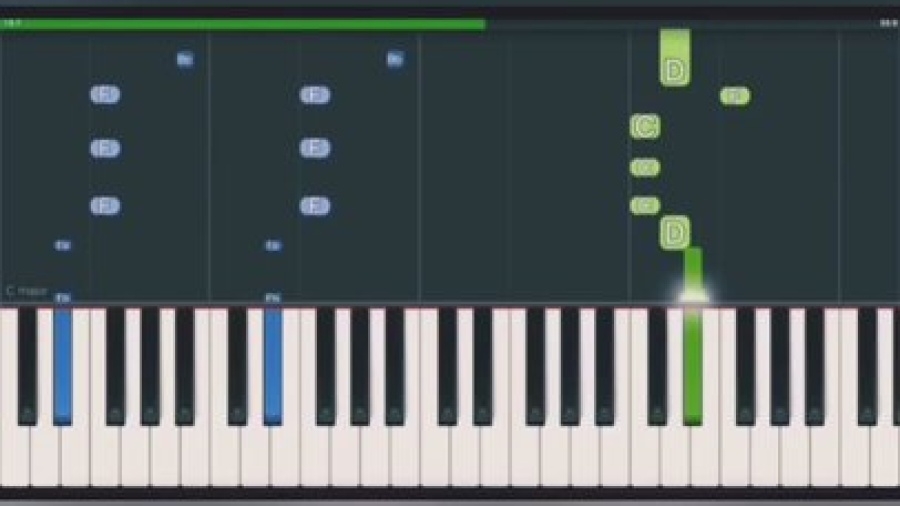Click the lower green D note block
The image size is (900, 506).
point(675,232)
